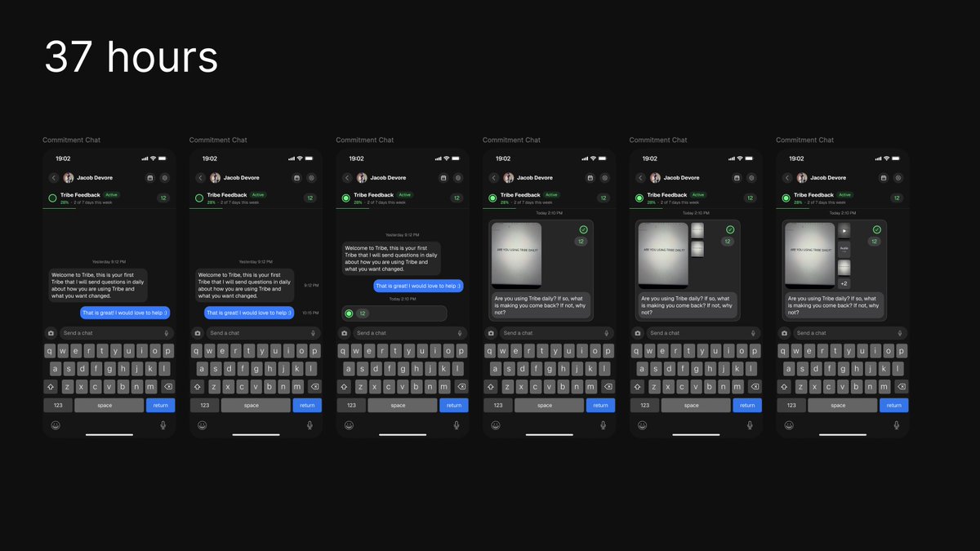Open the calendar icon in the fourth phone header
The image size is (980, 551).
(x=590, y=177)
